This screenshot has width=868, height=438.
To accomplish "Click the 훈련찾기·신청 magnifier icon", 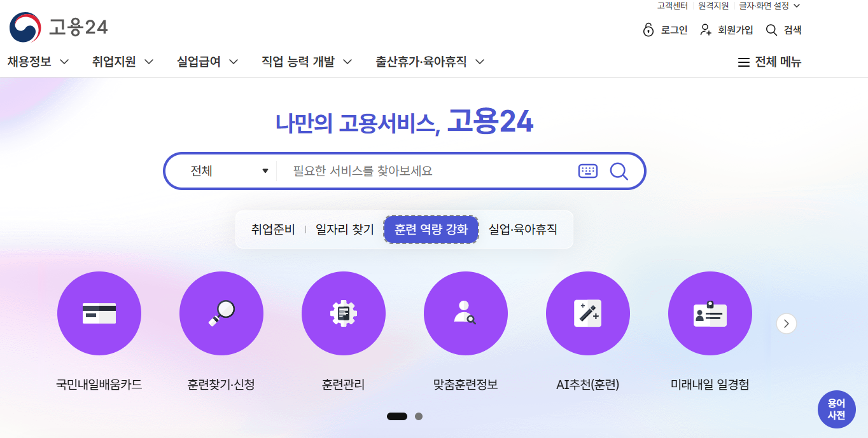I will tap(221, 313).
